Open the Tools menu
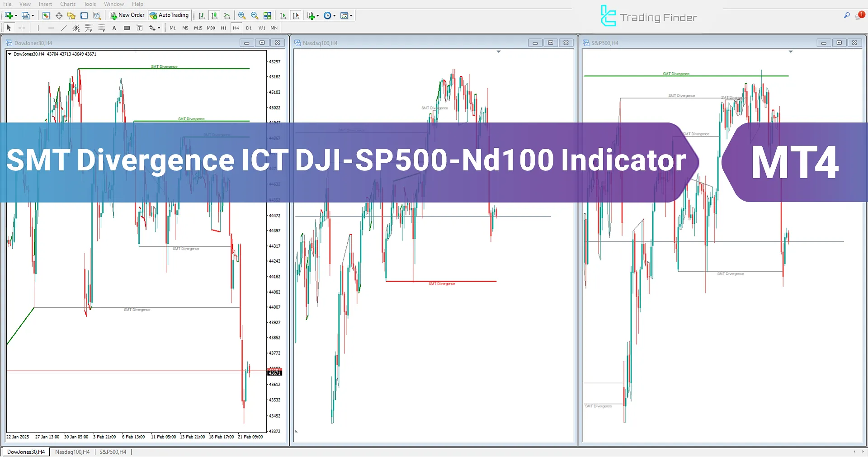868x457 pixels. tap(90, 4)
